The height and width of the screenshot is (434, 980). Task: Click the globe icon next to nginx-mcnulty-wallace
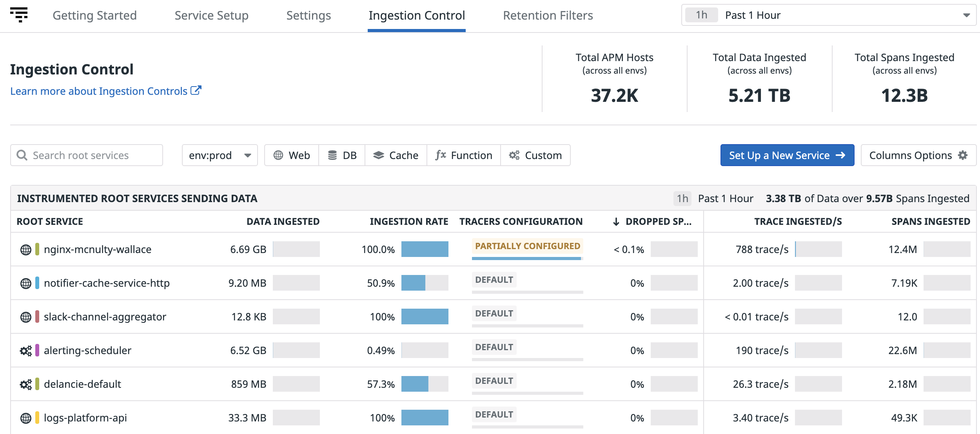26,250
